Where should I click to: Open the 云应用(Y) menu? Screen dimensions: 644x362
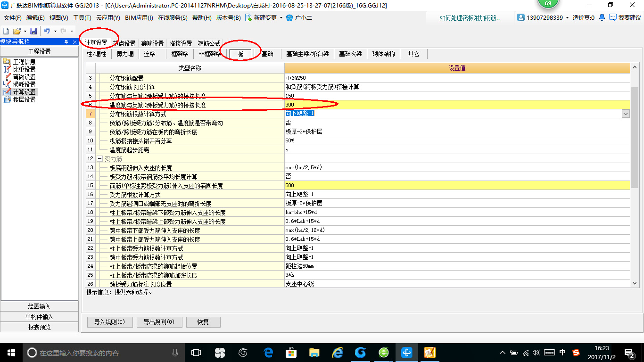108,18
